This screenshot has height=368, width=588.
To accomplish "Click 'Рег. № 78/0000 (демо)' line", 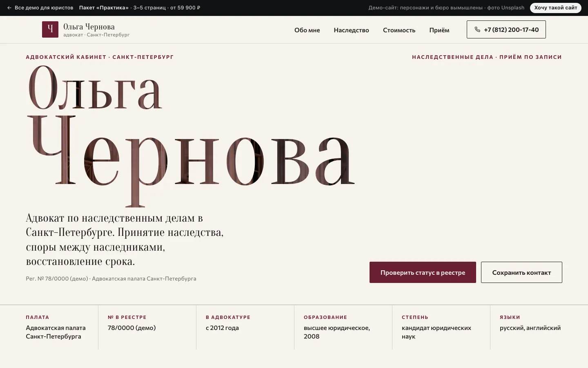I will [x=111, y=279].
